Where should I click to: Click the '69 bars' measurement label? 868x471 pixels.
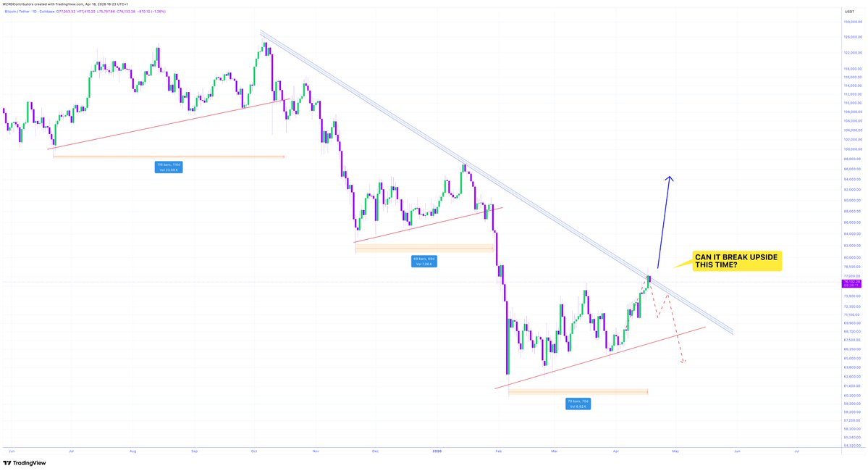click(x=424, y=261)
